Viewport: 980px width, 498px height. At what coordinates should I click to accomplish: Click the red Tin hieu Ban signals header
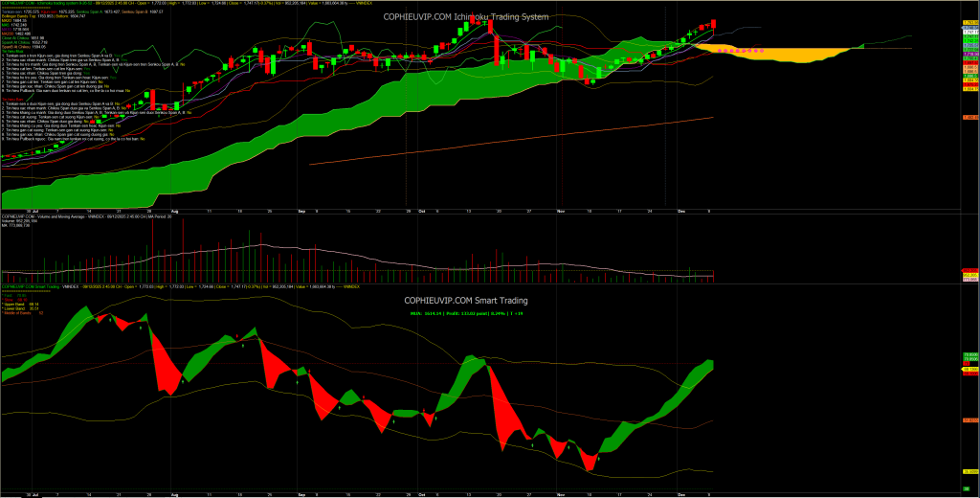(12, 97)
